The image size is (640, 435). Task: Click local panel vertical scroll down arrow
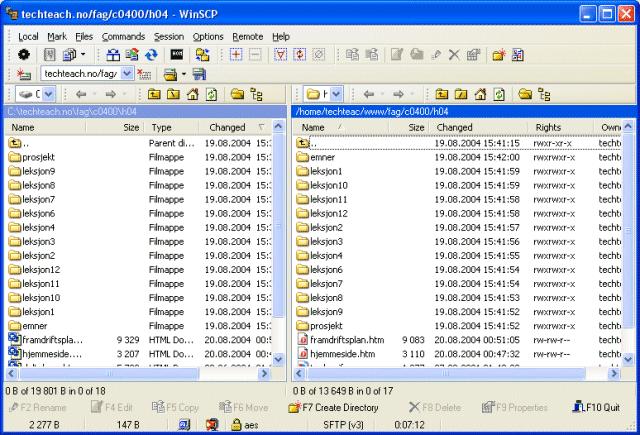278,359
